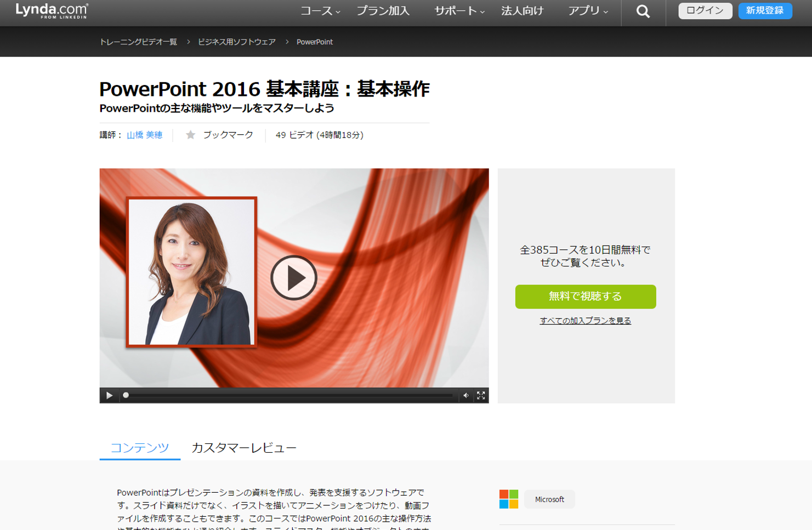This screenshot has height=530, width=812.
Task: Click the ログイン button
Action: coord(705,11)
